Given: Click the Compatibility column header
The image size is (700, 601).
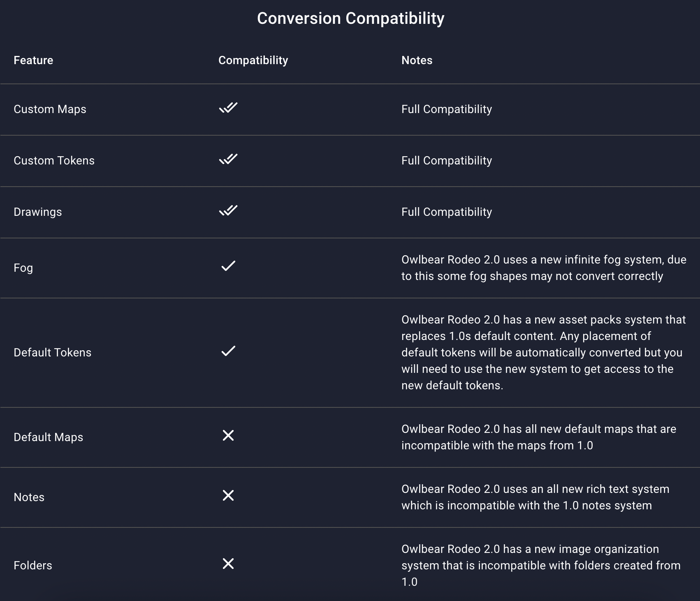Looking at the screenshot, I should (x=253, y=60).
